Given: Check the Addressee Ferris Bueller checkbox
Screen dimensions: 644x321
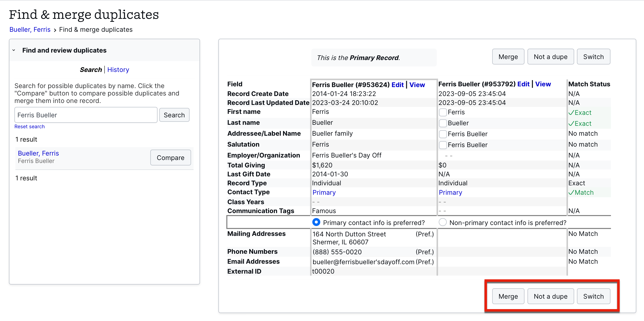Looking at the screenshot, I should pos(443,134).
